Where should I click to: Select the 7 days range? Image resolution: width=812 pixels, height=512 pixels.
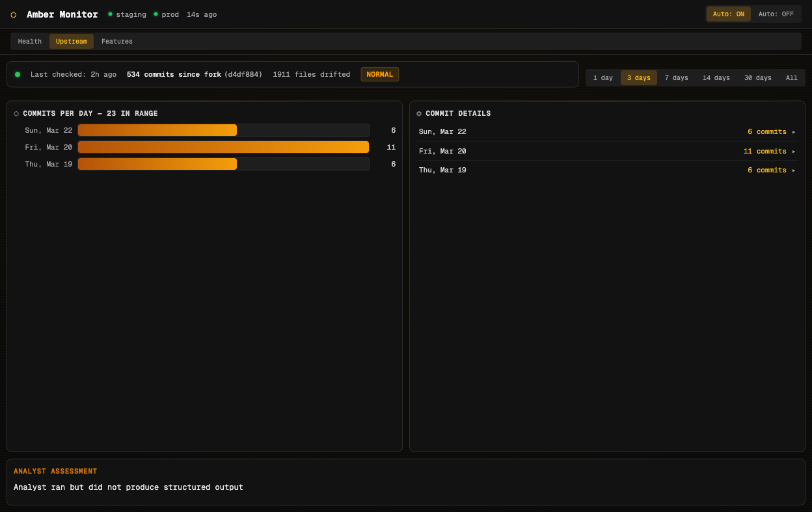(x=677, y=78)
